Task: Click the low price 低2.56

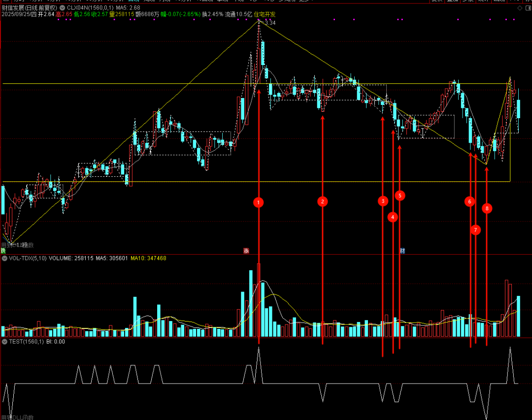Action: [x=82, y=14]
